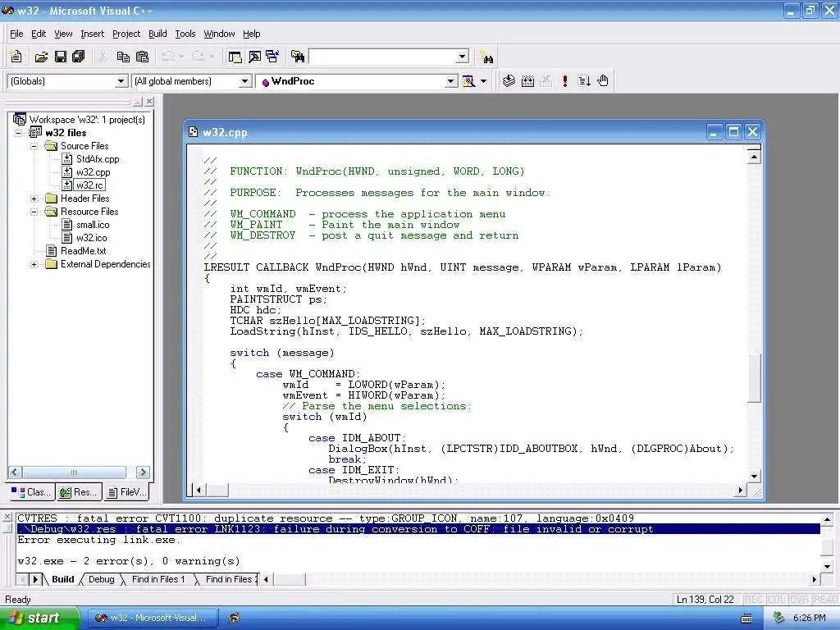
Task: Click the Go debug icon
Action: click(584, 81)
